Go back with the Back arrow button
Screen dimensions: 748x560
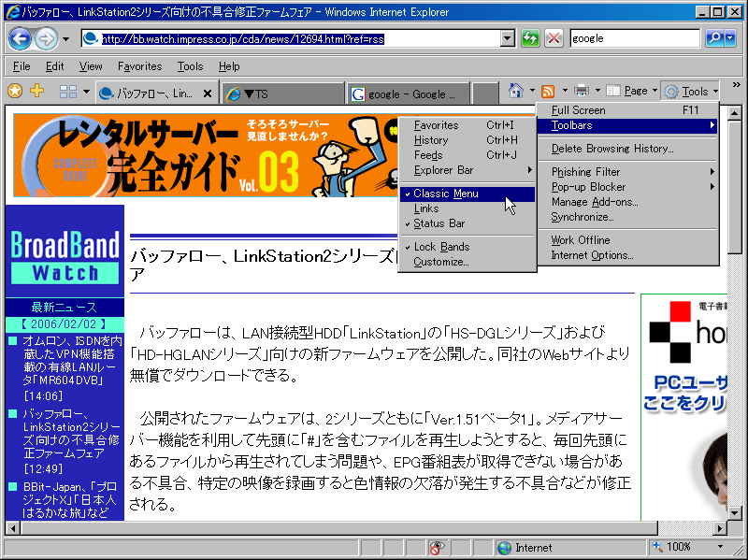coord(20,38)
